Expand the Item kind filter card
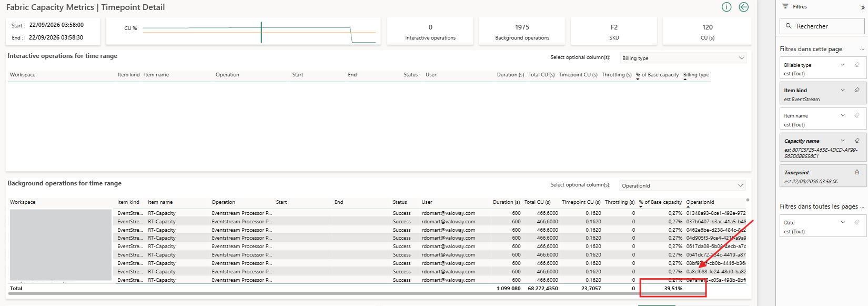 [843, 90]
